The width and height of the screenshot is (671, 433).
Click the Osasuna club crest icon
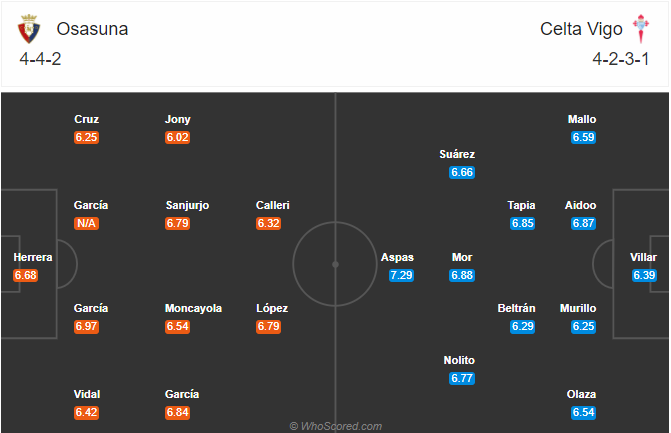point(29,29)
